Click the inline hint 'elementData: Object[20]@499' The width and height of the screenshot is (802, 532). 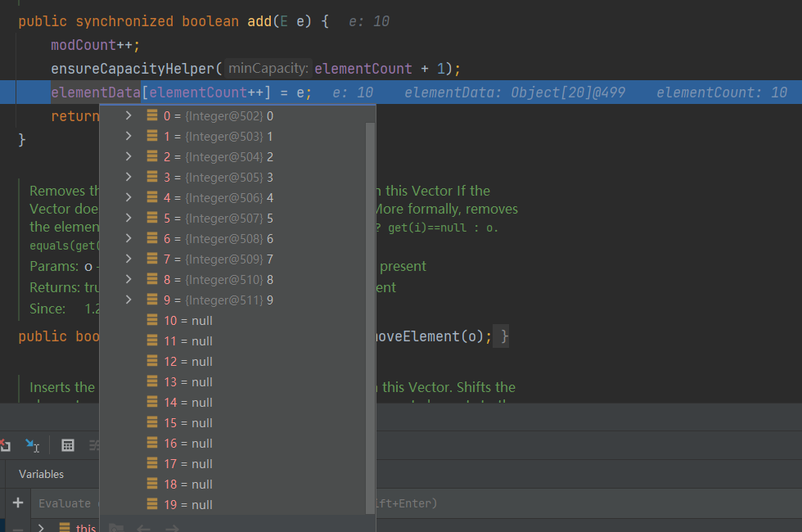tap(514, 92)
